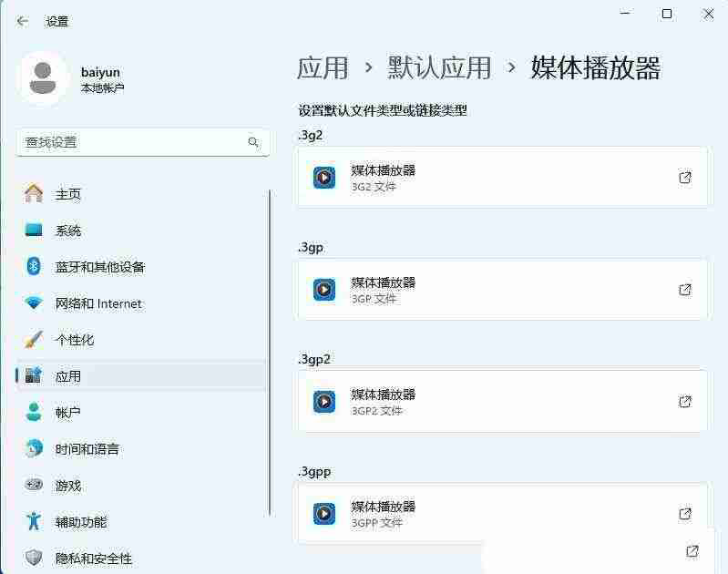This screenshot has height=574, width=728.
Task: Click the baiyun user avatar
Action: [x=43, y=79]
